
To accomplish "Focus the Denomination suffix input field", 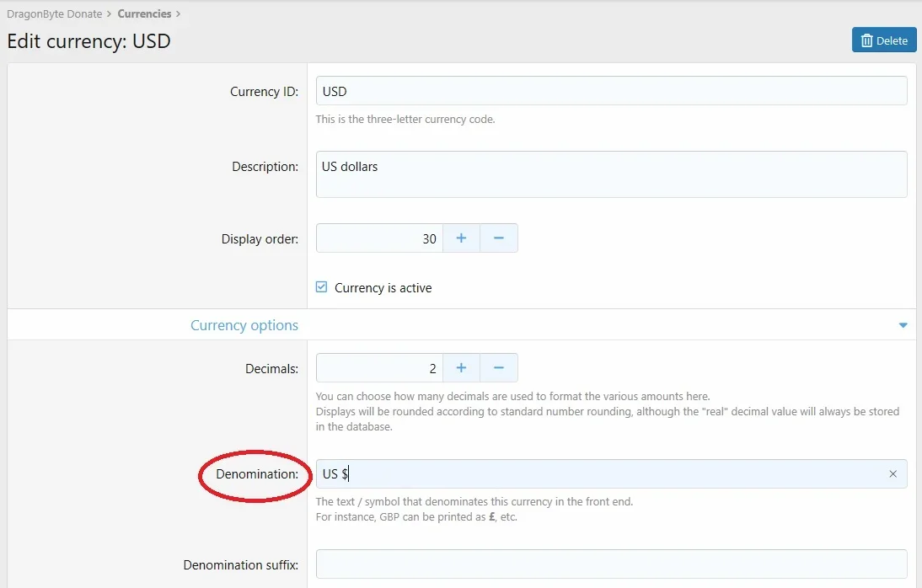I will pyautogui.click(x=611, y=564).
